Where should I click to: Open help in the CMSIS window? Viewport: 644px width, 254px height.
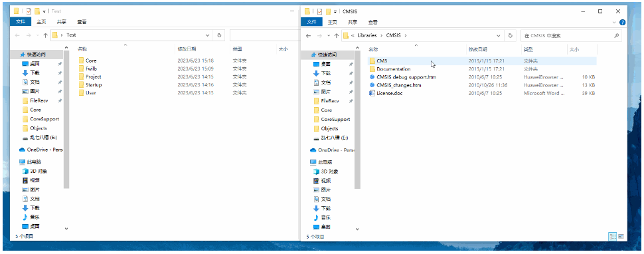(623, 22)
